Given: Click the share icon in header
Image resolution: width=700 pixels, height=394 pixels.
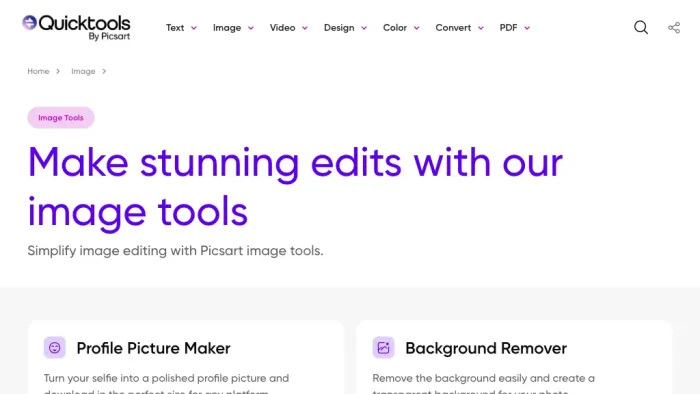Looking at the screenshot, I should click(x=674, y=28).
